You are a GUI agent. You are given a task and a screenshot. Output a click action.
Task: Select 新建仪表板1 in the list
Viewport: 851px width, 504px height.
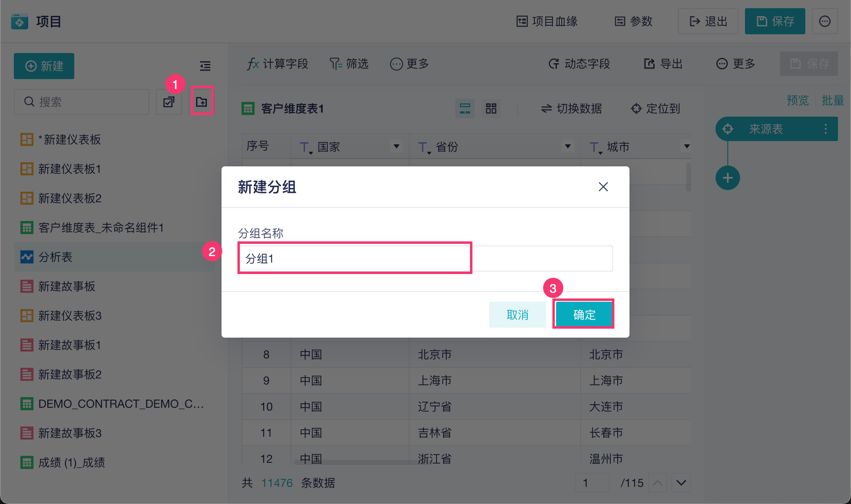click(69, 169)
